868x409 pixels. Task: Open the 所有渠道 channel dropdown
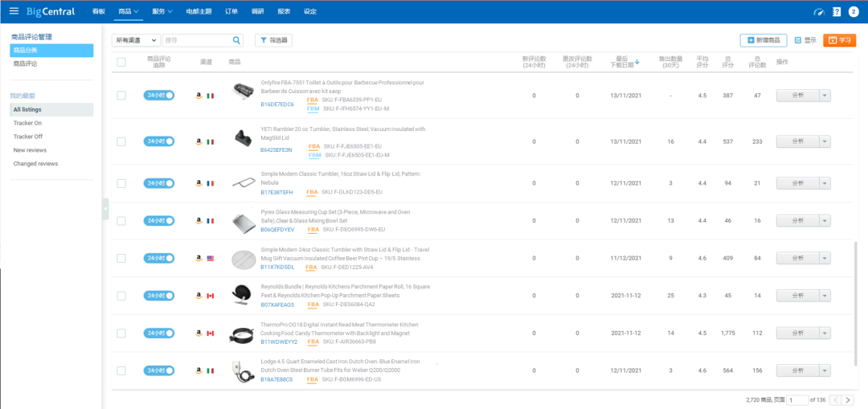(x=136, y=40)
